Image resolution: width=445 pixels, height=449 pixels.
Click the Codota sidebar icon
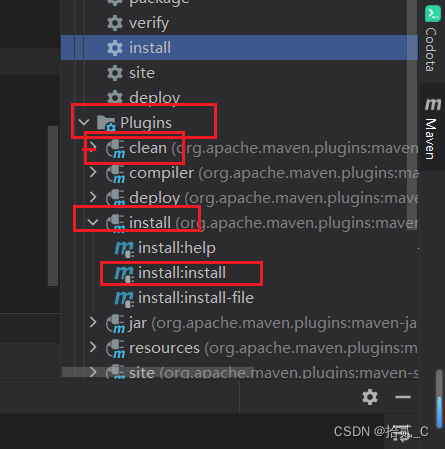point(433,14)
